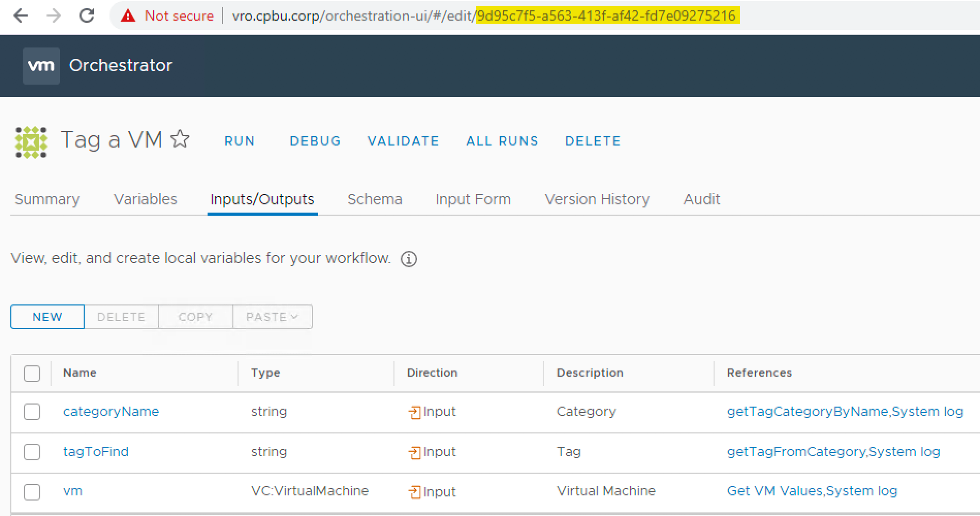Click the forward navigation arrow
The width and height of the screenshot is (980, 516).
click(53, 15)
